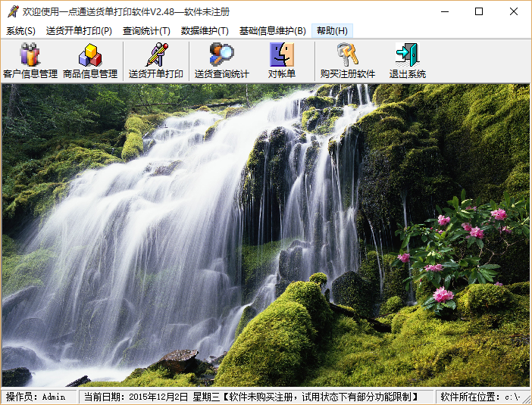Open 基础信息维护(B) menu

click(272, 31)
